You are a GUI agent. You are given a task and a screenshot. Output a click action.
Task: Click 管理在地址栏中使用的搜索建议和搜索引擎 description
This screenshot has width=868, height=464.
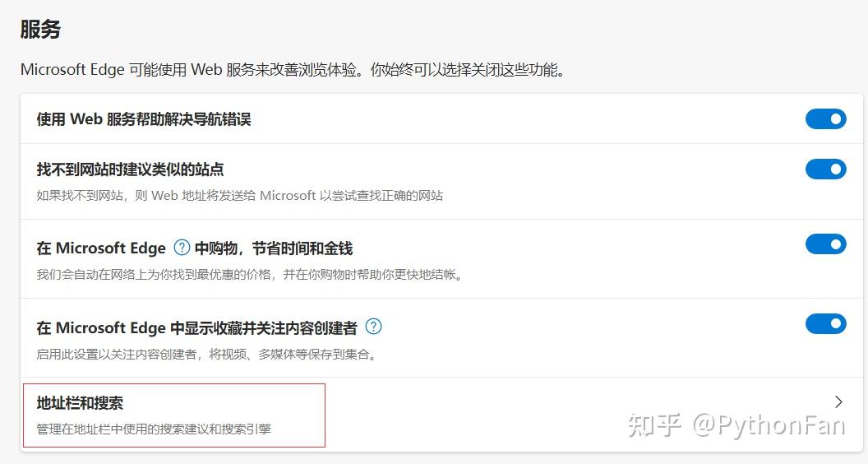coord(154,429)
